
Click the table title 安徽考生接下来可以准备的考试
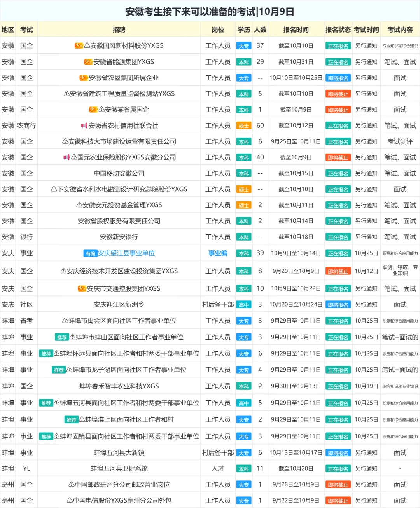[x=210, y=11]
